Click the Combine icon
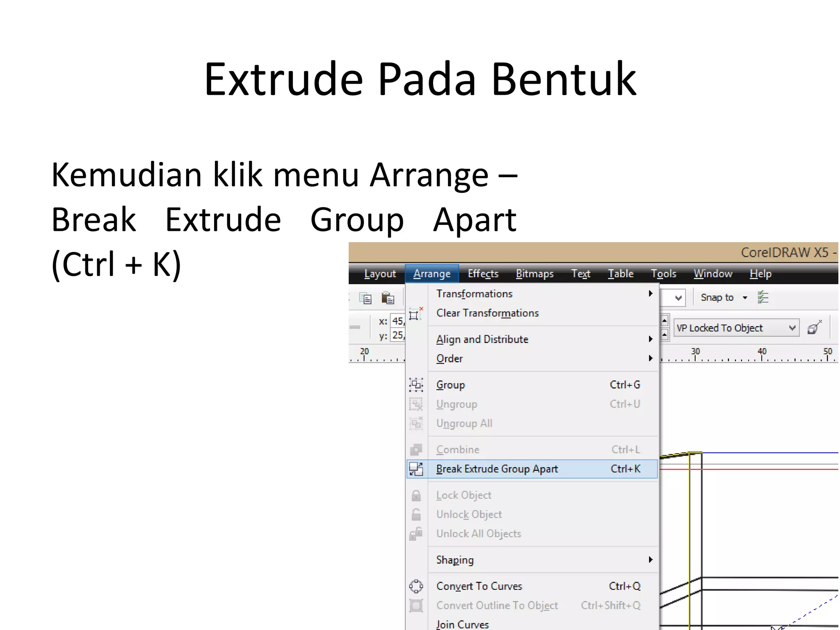 pyautogui.click(x=416, y=450)
